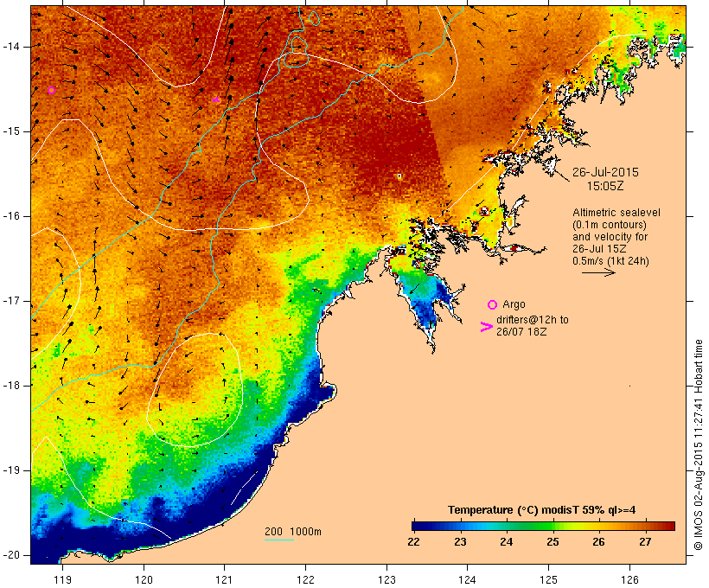The image size is (709, 588).
Task: Click the magenta drifter marker near 121°E
Action: click(216, 99)
